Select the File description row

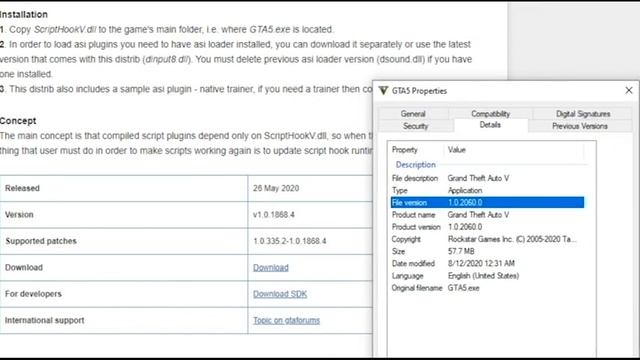(x=487, y=178)
